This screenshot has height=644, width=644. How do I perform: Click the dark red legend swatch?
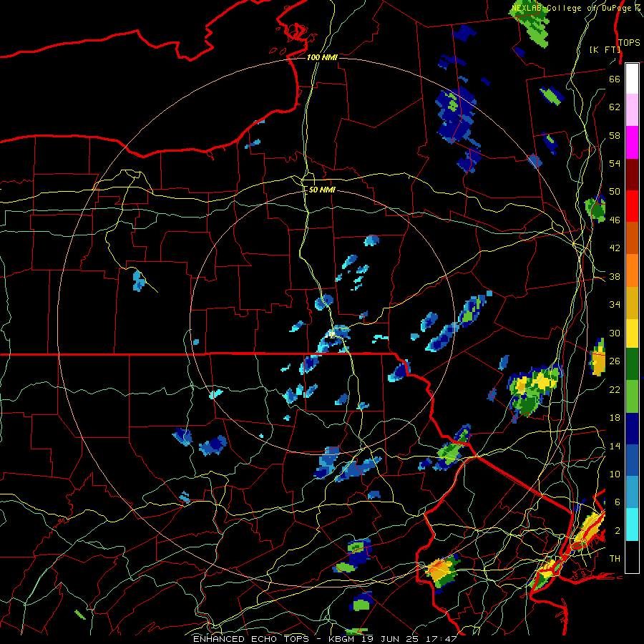pyautogui.click(x=632, y=175)
